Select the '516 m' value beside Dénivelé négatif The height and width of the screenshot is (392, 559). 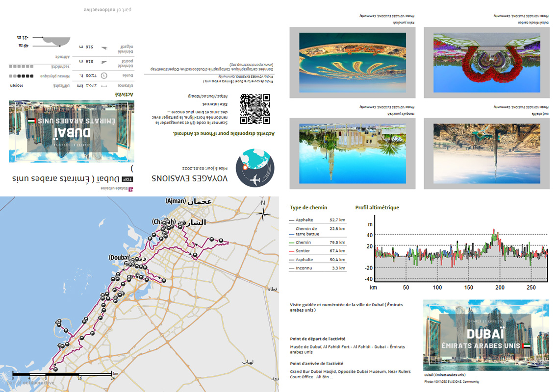coord(86,47)
